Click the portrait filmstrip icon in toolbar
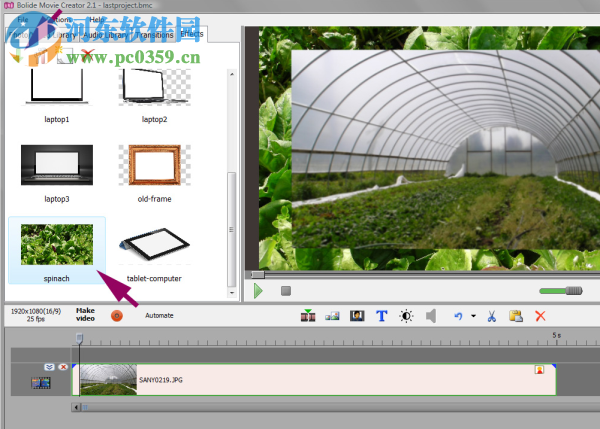This screenshot has height=429, width=600. 357,316
